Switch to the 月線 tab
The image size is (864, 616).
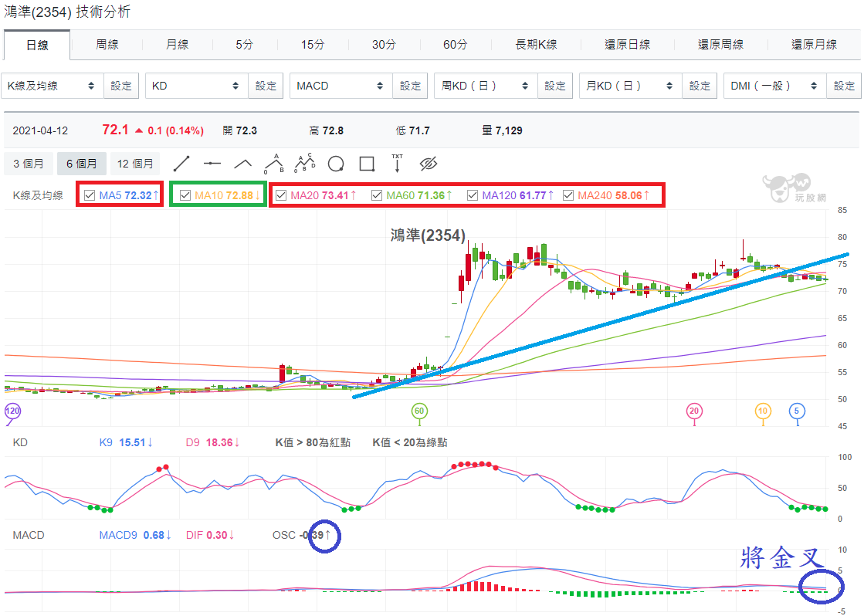[177, 45]
